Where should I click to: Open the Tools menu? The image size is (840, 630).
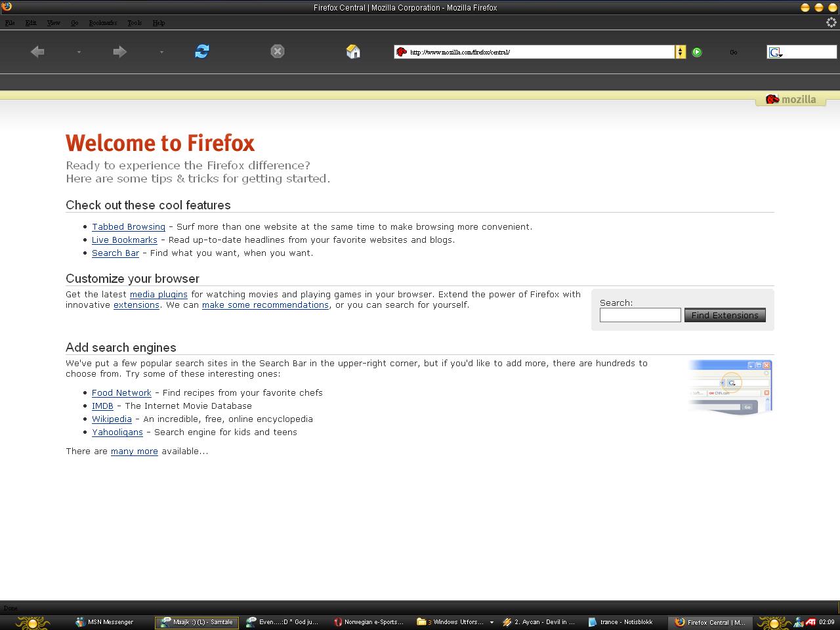point(135,22)
